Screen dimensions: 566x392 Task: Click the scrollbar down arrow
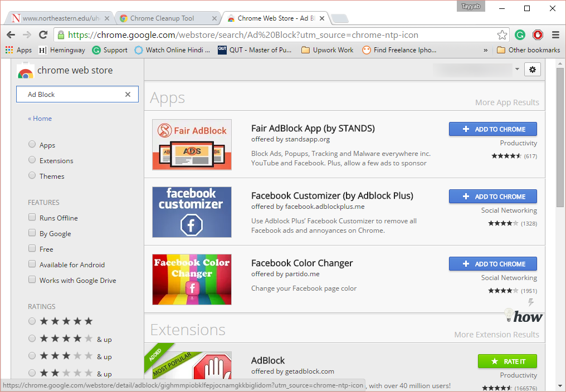point(560,386)
